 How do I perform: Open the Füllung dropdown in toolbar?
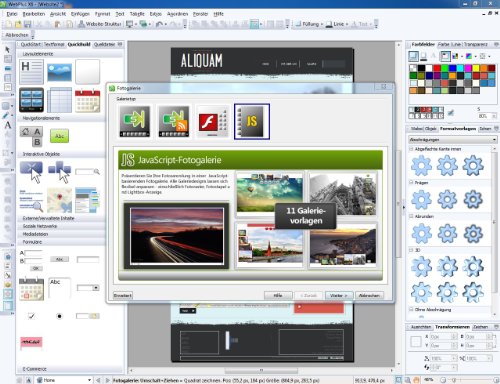[310, 24]
